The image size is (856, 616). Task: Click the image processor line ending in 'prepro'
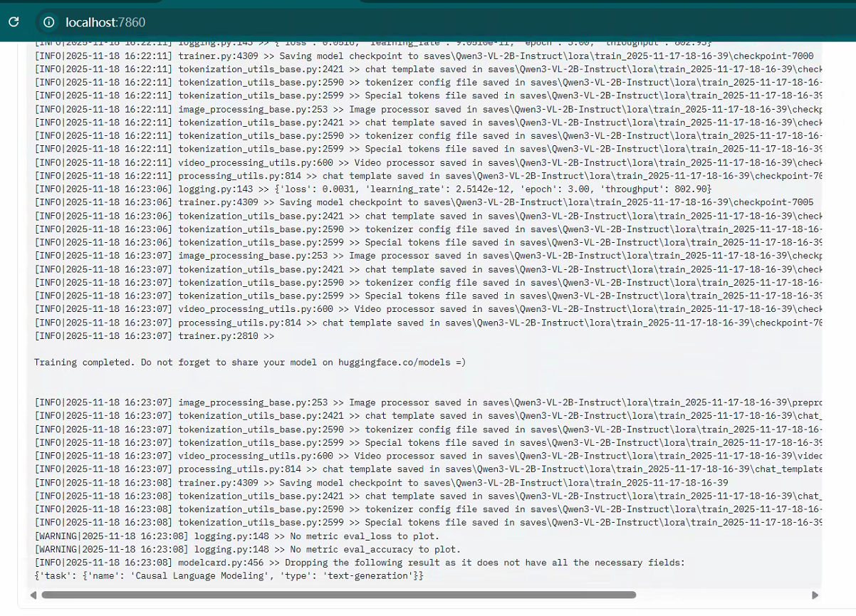(x=428, y=402)
